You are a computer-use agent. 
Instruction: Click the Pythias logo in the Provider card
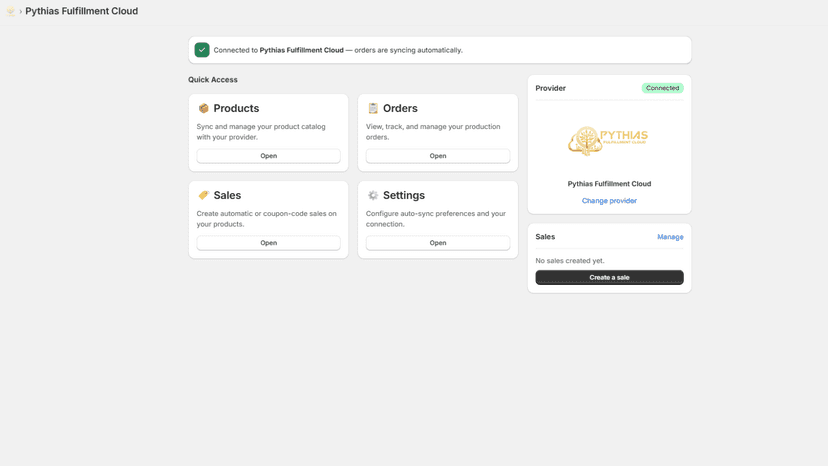click(608, 141)
